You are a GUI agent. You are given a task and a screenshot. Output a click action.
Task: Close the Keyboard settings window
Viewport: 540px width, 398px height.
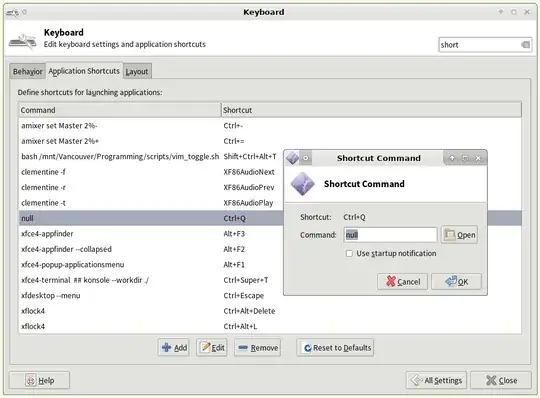[x=501, y=380]
